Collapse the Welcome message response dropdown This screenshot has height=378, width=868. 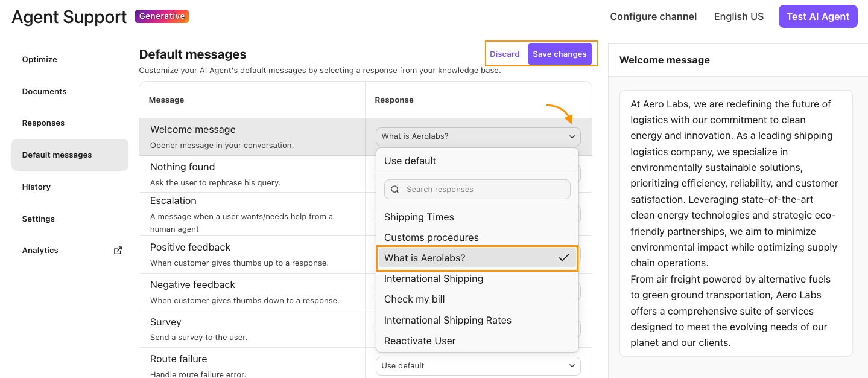478,136
